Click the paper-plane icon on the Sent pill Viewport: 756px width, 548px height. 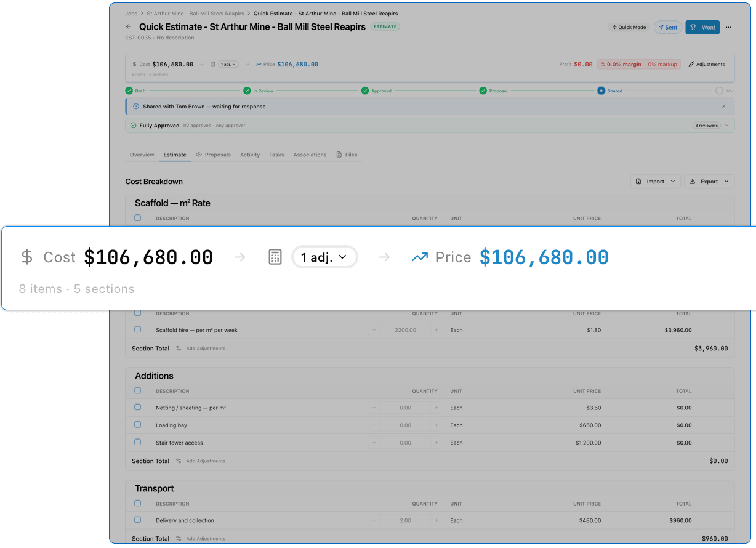pyautogui.click(x=661, y=27)
